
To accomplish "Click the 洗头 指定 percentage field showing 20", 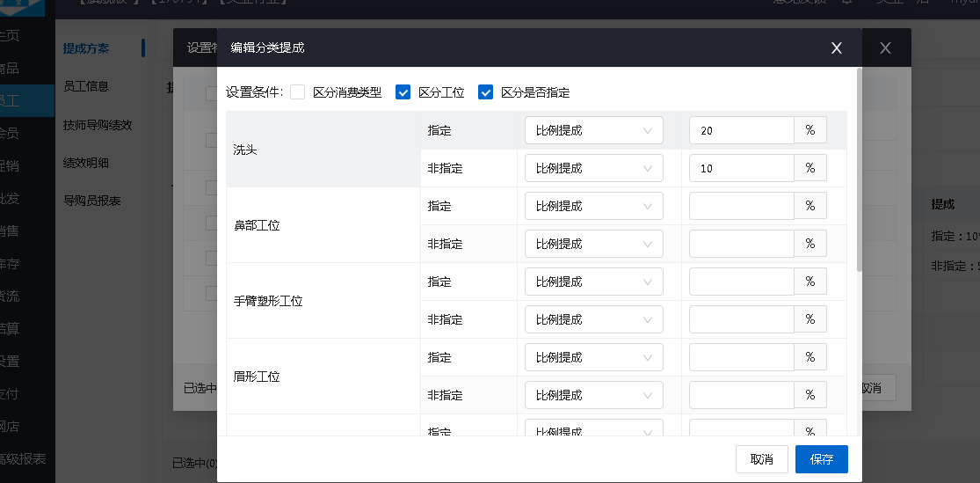I will click(741, 131).
